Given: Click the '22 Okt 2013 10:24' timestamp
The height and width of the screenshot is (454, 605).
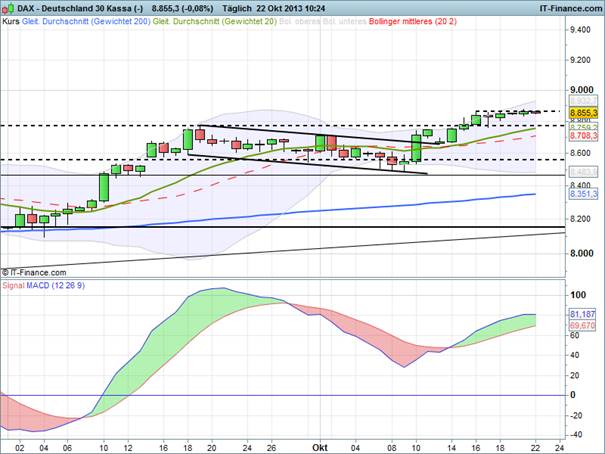Looking at the screenshot, I should click(291, 8).
